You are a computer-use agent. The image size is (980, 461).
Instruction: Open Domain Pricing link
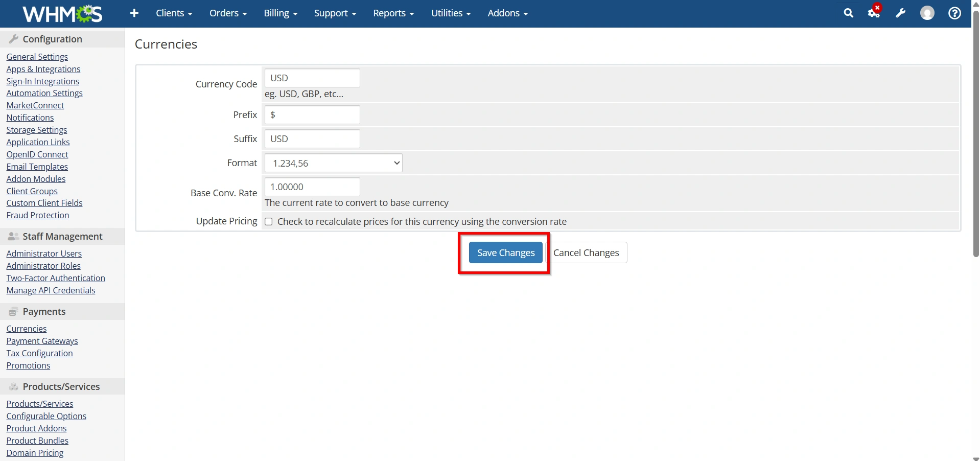point(35,453)
